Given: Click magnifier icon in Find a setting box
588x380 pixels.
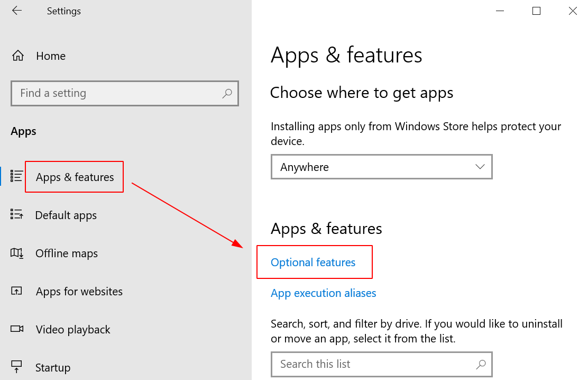Looking at the screenshot, I should click(227, 93).
